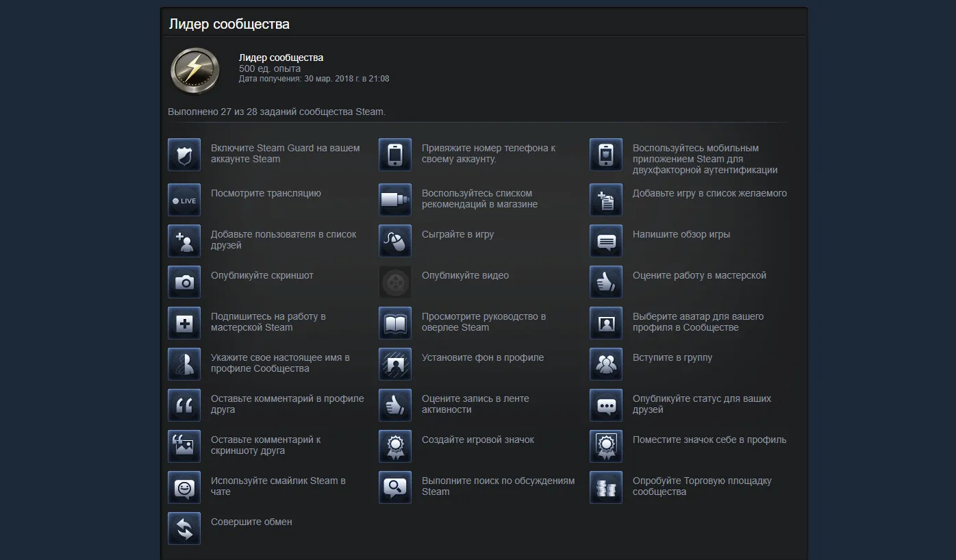This screenshot has height=560, width=956.
Task: Click the smiley emoticon chat icon
Action: coord(184,487)
